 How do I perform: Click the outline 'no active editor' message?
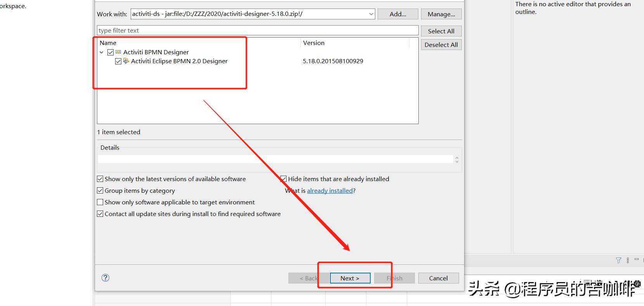[x=573, y=8]
